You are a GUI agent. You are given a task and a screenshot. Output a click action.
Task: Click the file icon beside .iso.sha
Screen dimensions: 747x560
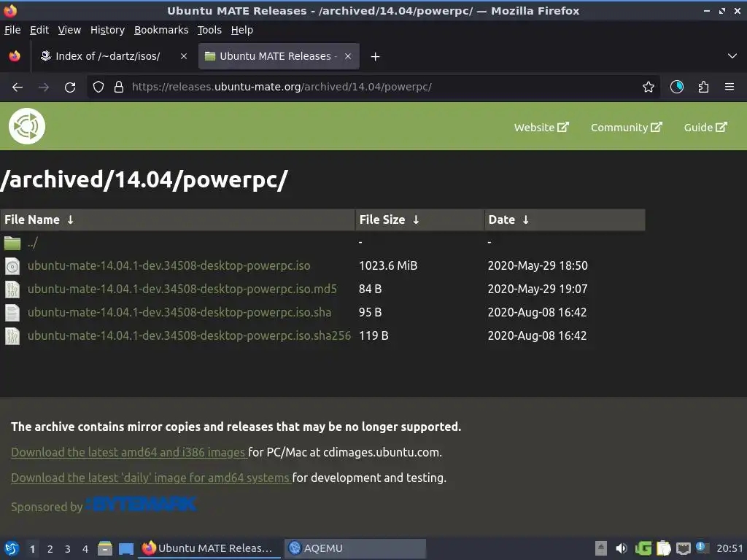click(12, 312)
